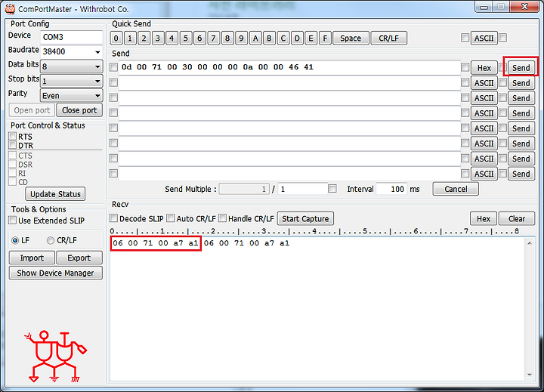Click the Hex button in Recv section
Image resolution: width=544 pixels, height=392 pixels.
click(484, 219)
